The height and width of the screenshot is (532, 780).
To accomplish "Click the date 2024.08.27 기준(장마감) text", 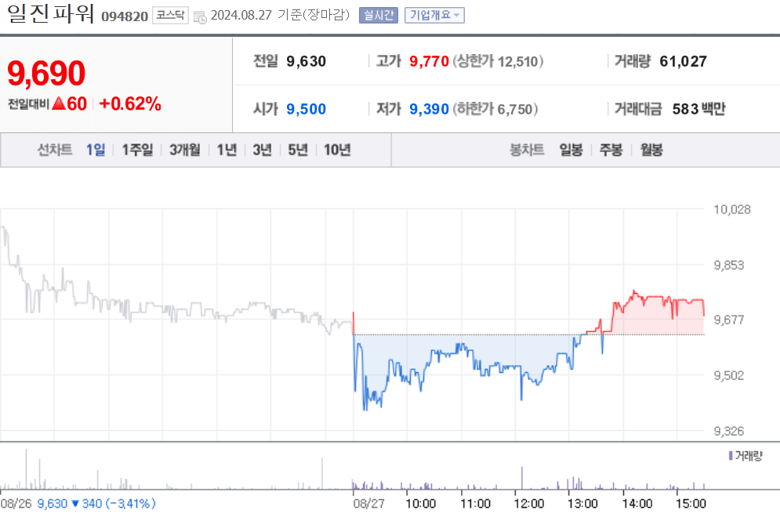I will tap(280, 15).
